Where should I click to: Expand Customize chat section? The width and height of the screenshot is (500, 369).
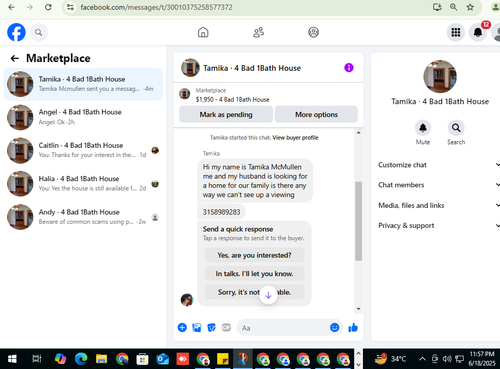pyautogui.click(x=439, y=165)
